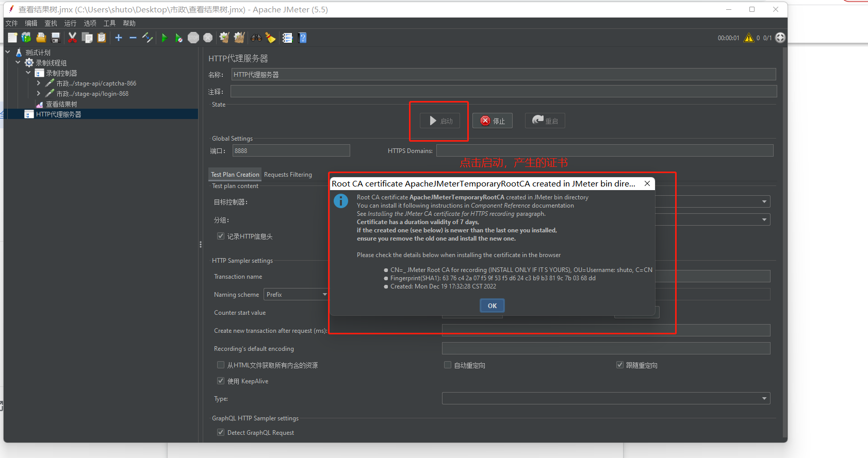Open the Templates toolbar icon
The width and height of the screenshot is (868, 458).
coord(26,38)
